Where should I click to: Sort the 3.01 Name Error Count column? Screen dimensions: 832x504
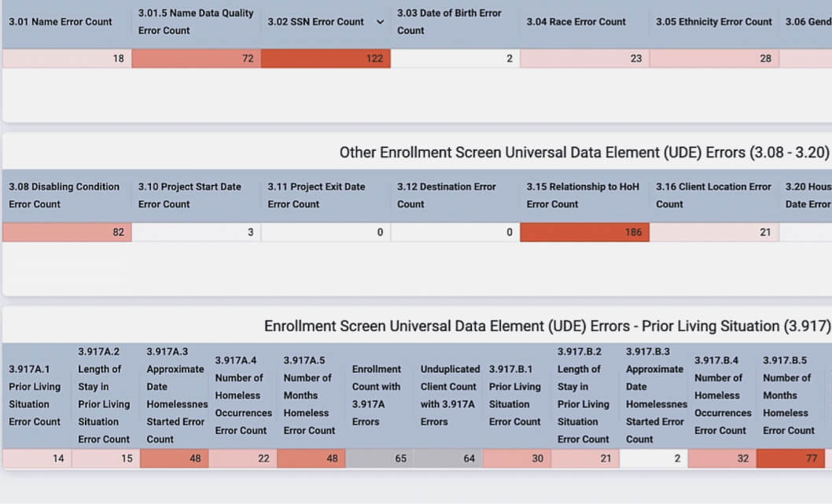point(61,22)
